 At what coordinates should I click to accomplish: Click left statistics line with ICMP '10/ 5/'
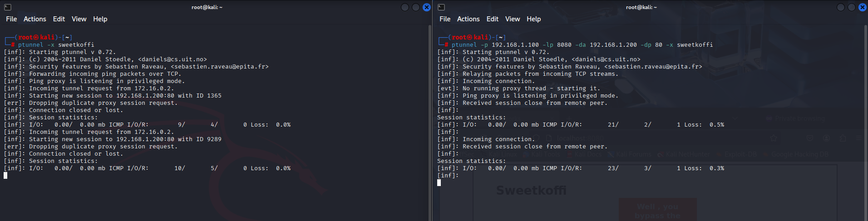click(147, 168)
